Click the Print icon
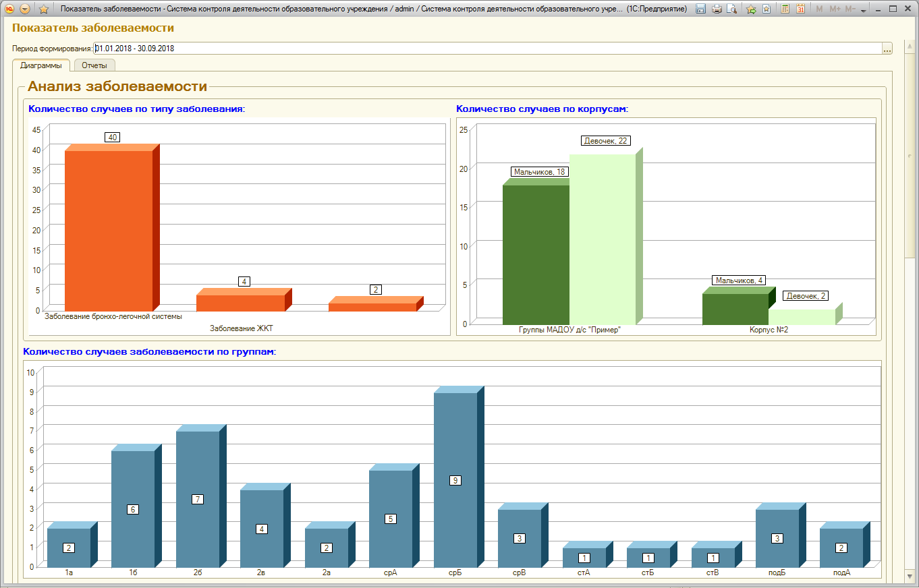The width and height of the screenshot is (919, 588). tap(717, 9)
